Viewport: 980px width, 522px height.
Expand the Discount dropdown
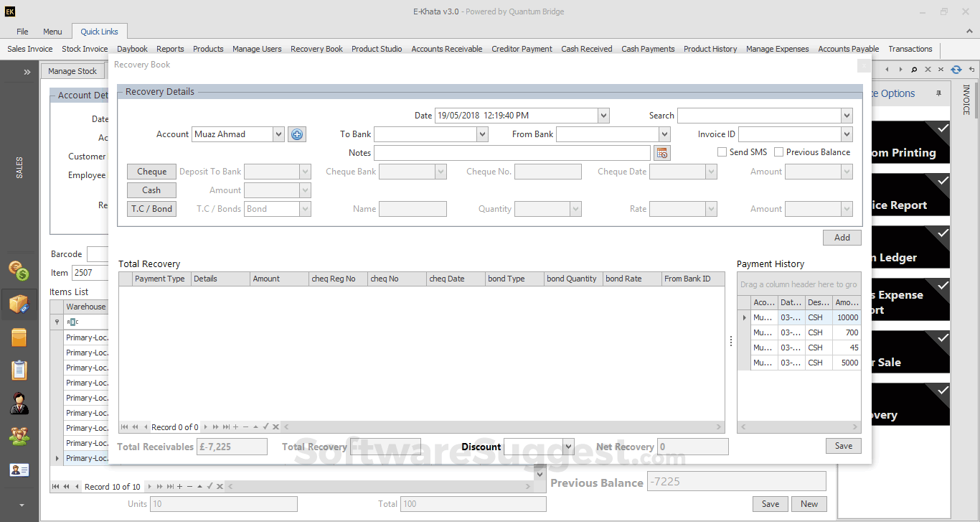tap(568, 447)
